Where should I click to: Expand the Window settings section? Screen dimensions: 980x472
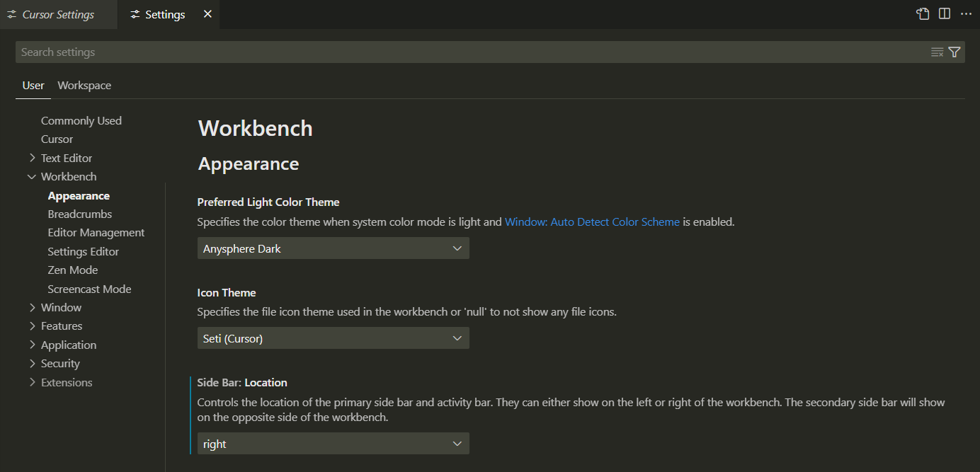point(32,307)
